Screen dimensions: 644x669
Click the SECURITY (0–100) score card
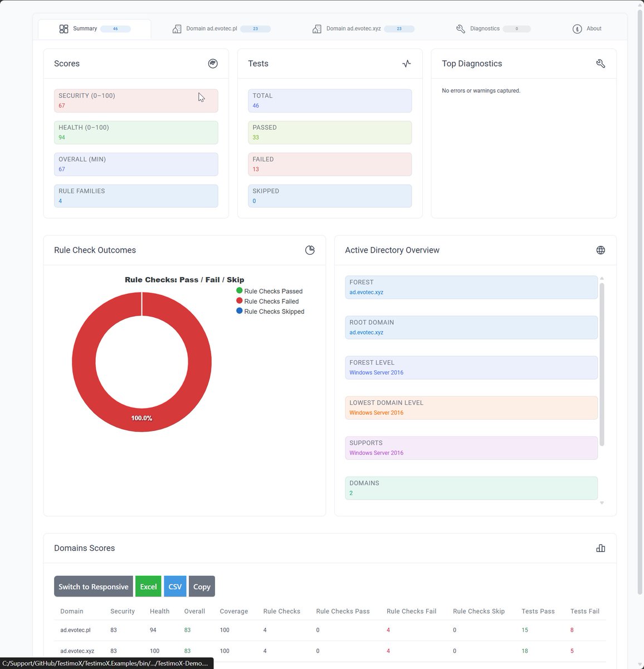(136, 101)
